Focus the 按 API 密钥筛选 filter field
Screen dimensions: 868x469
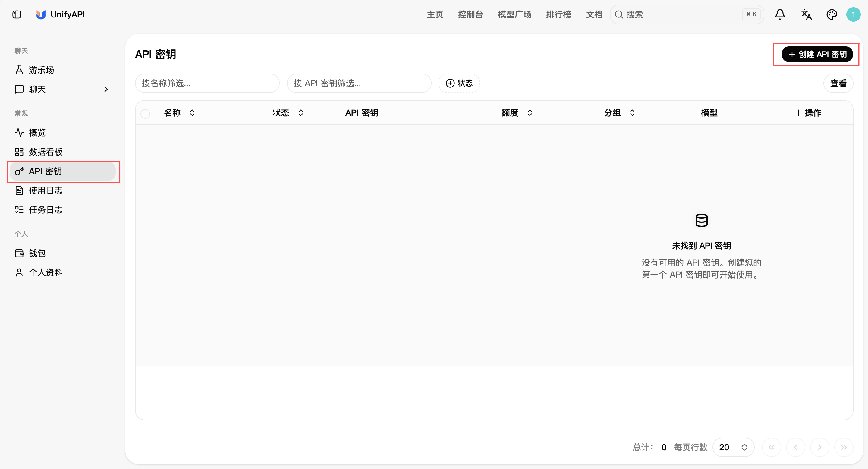coord(359,83)
